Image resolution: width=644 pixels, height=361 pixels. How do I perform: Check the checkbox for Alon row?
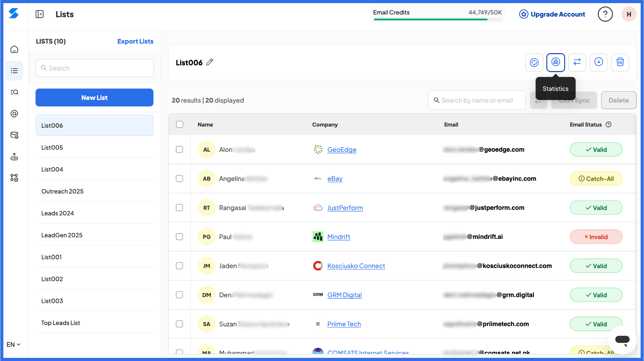[x=180, y=149]
